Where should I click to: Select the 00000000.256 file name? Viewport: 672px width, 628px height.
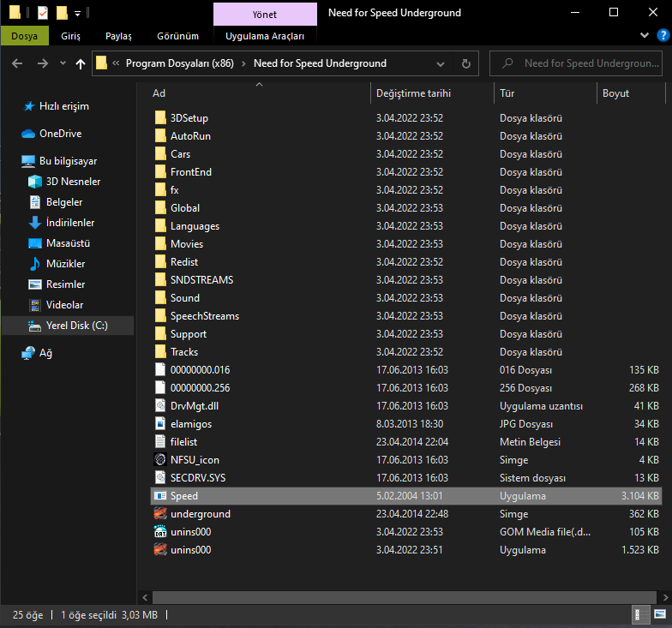pos(201,388)
